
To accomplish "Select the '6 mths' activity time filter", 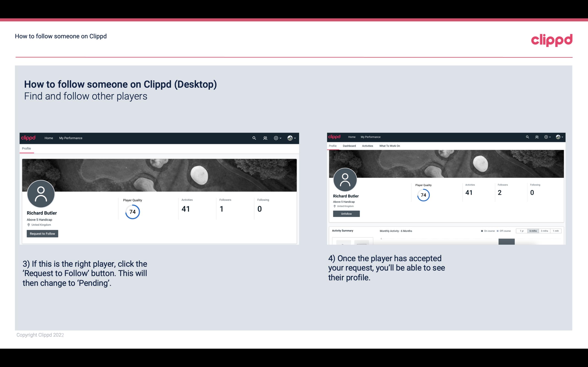I will (533, 230).
